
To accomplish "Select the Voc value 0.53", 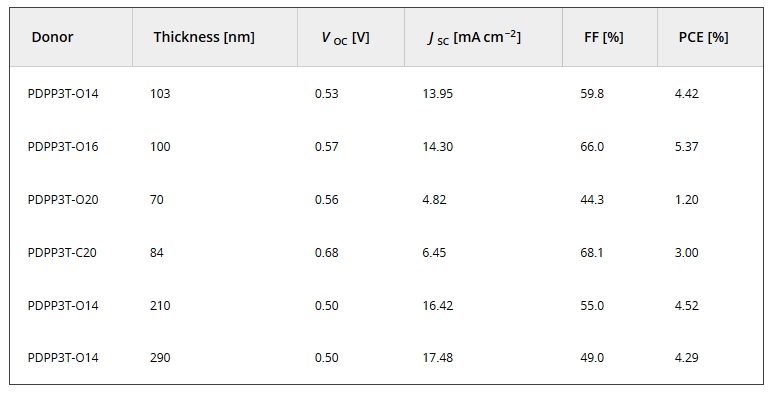I will click(x=327, y=94).
